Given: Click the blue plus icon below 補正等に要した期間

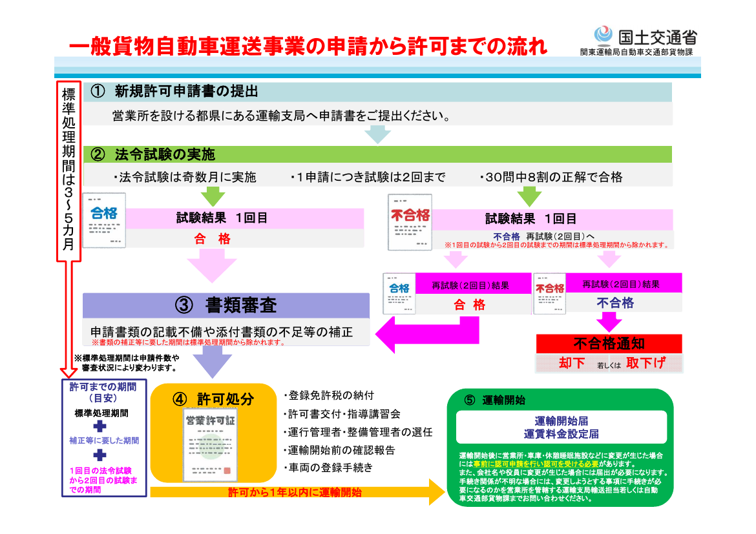Looking at the screenshot, I should pyautogui.click(x=100, y=455).
